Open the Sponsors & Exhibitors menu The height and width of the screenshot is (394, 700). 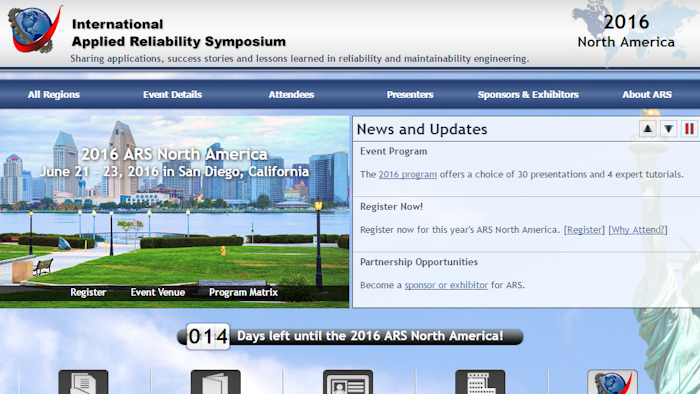point(528,95)
